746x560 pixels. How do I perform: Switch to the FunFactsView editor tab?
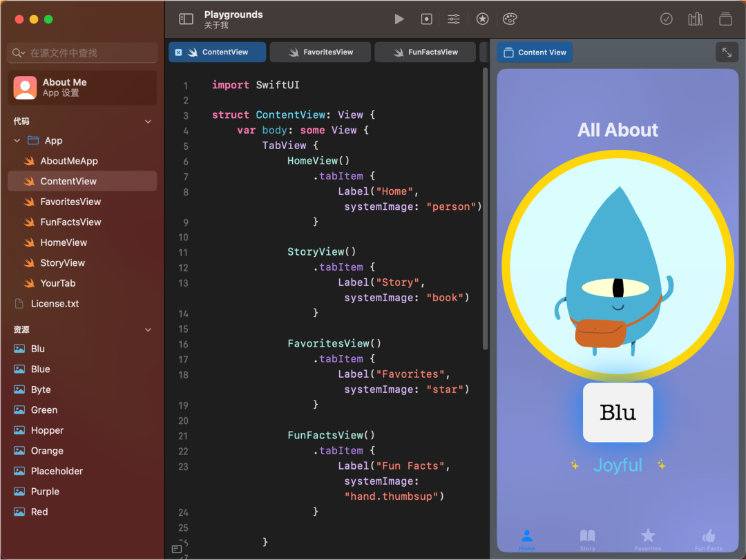click(425, 52)
